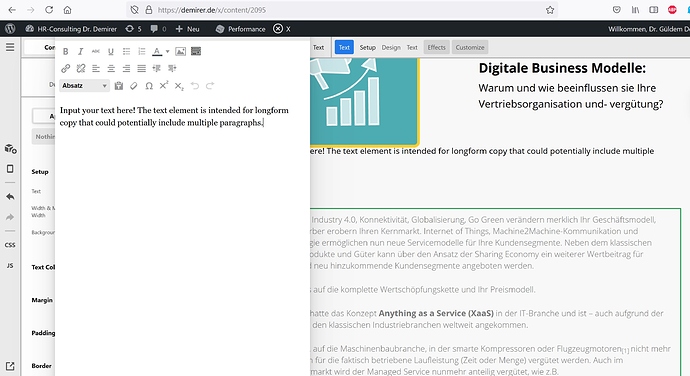Apply the text color button
The width and height of the screenshot is (690, 376).
tap(157, 52)
